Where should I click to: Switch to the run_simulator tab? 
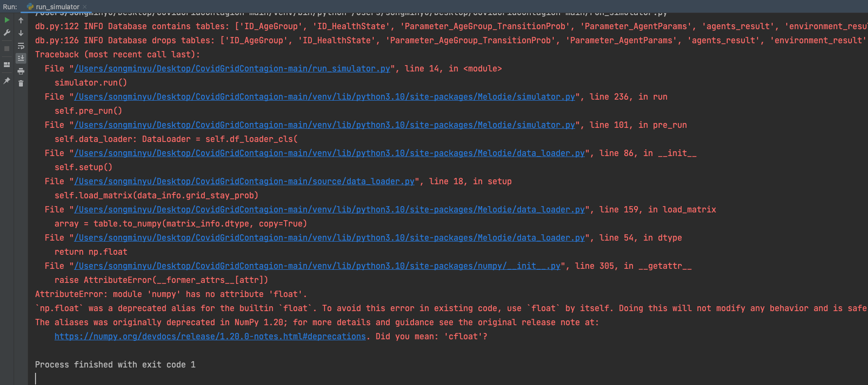[x=57, y=7]
